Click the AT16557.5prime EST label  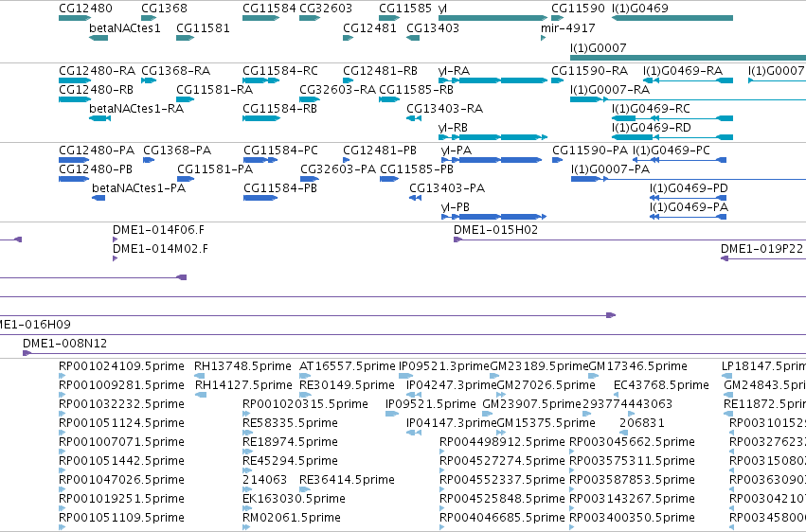[348, 366]
